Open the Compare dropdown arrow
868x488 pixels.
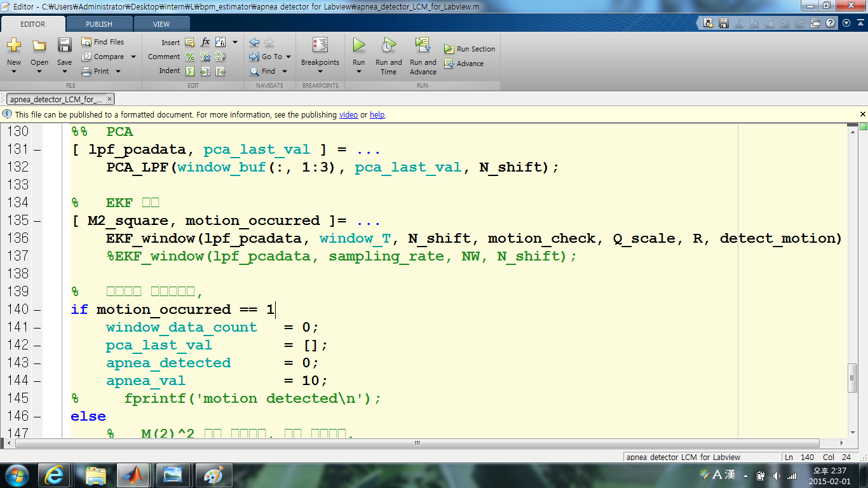133,57
